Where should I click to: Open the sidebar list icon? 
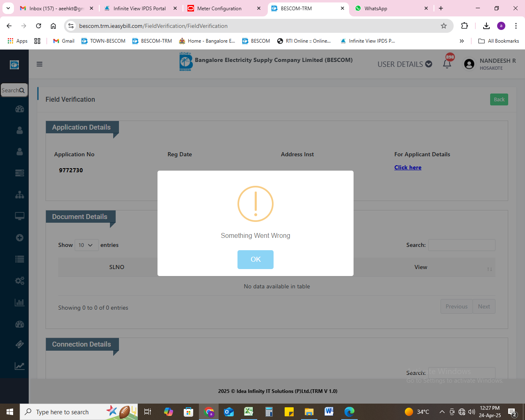point(19,259)
